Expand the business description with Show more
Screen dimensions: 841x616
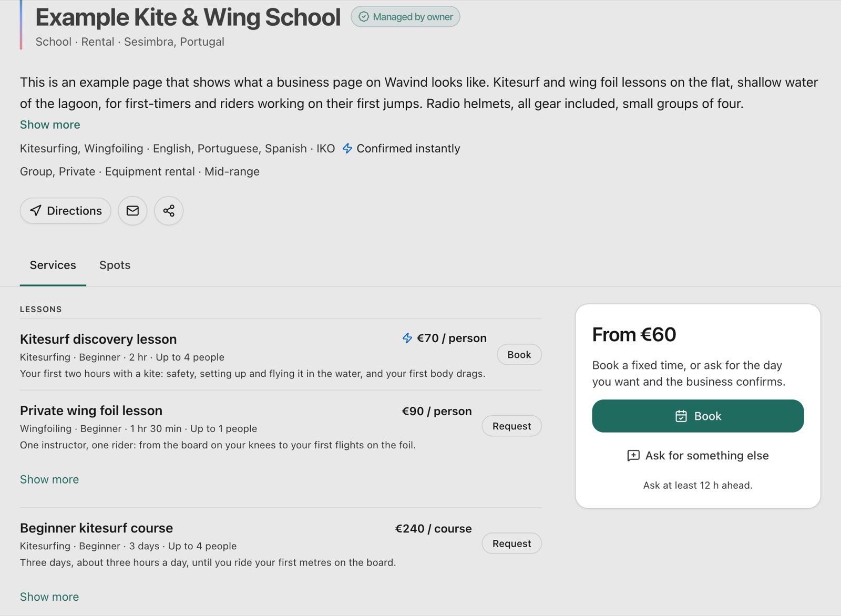tap(50, 125)
